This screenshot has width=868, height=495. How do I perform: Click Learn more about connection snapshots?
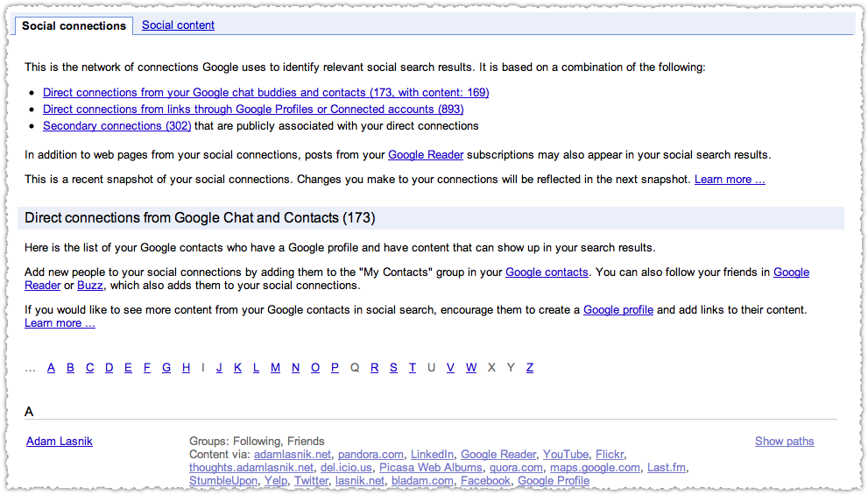coord(730,180)
